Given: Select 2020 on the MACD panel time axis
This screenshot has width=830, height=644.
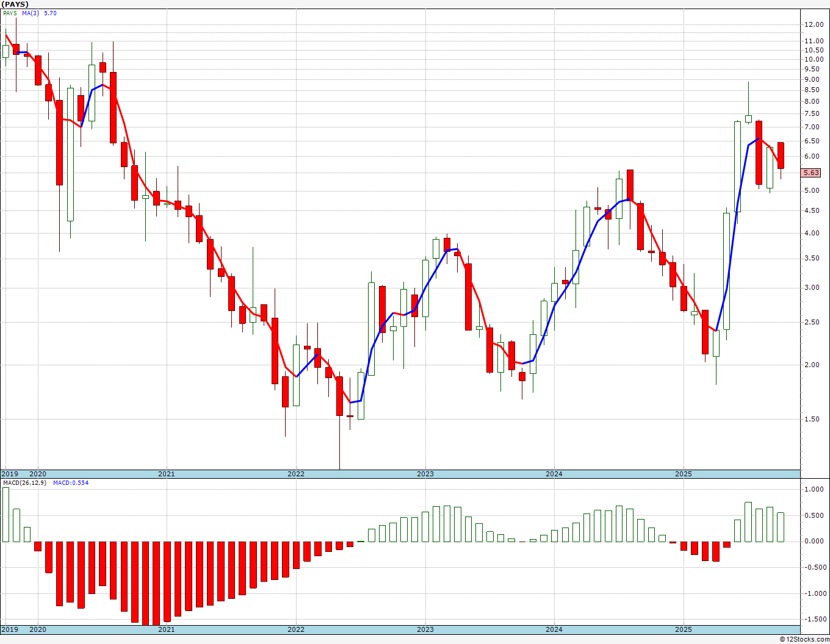Looking at the screenshot, I should (38, 629).
